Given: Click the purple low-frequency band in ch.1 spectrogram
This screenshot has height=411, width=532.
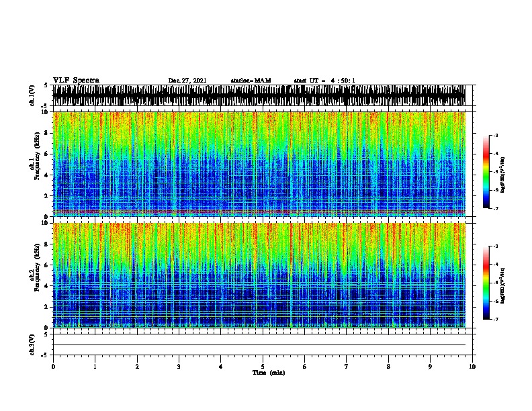Looking at the screenshot, I should click(x=259, y=212).
